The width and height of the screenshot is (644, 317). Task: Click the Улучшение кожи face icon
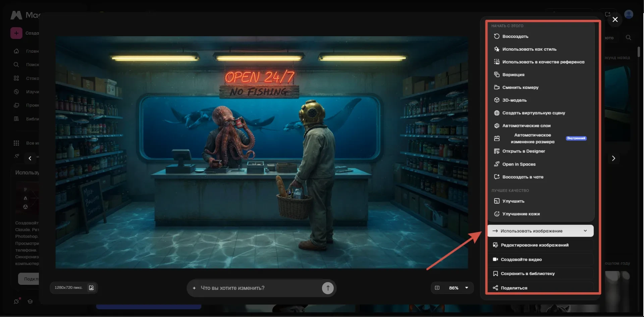coord(497,214)
